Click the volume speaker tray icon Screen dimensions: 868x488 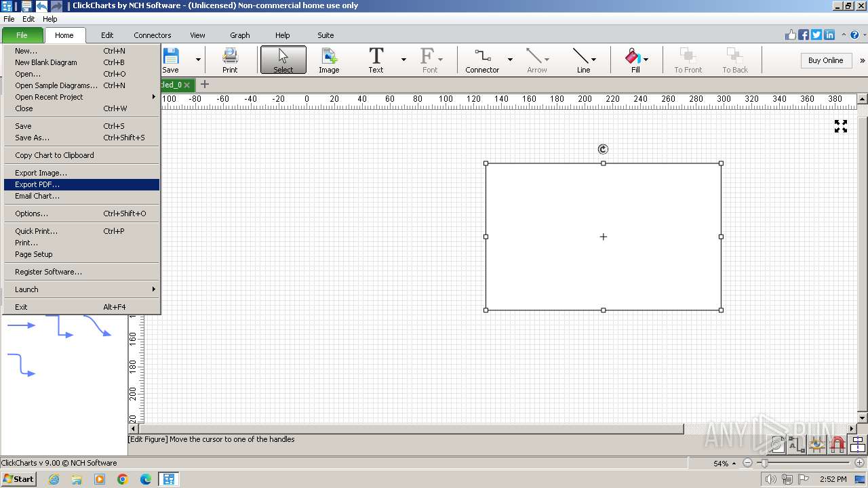771,479
